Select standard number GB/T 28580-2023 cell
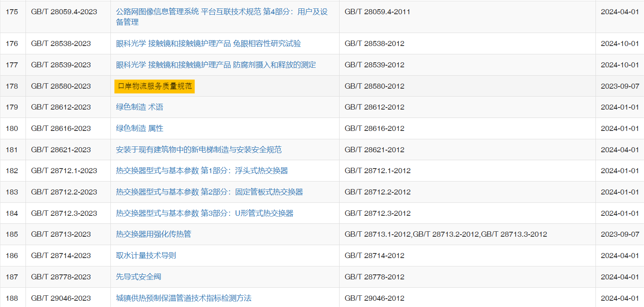This screenshot has width=644, height=307. (x=61, y=86)
